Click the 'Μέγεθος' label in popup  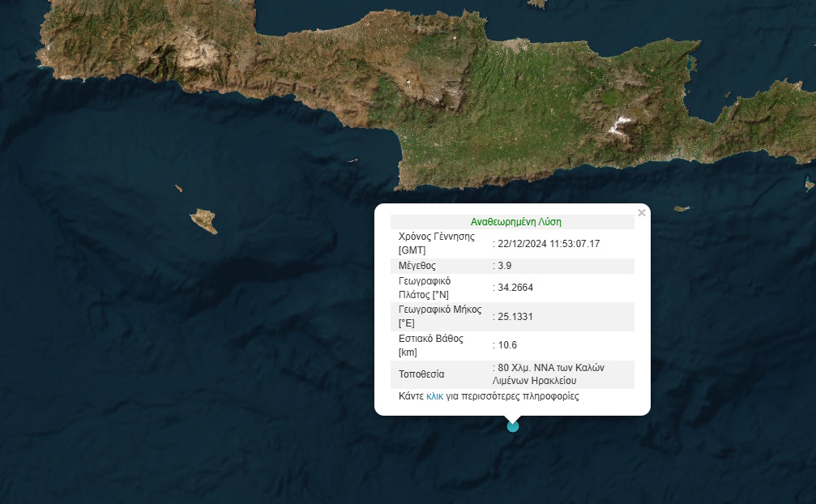tap(417, 266)
